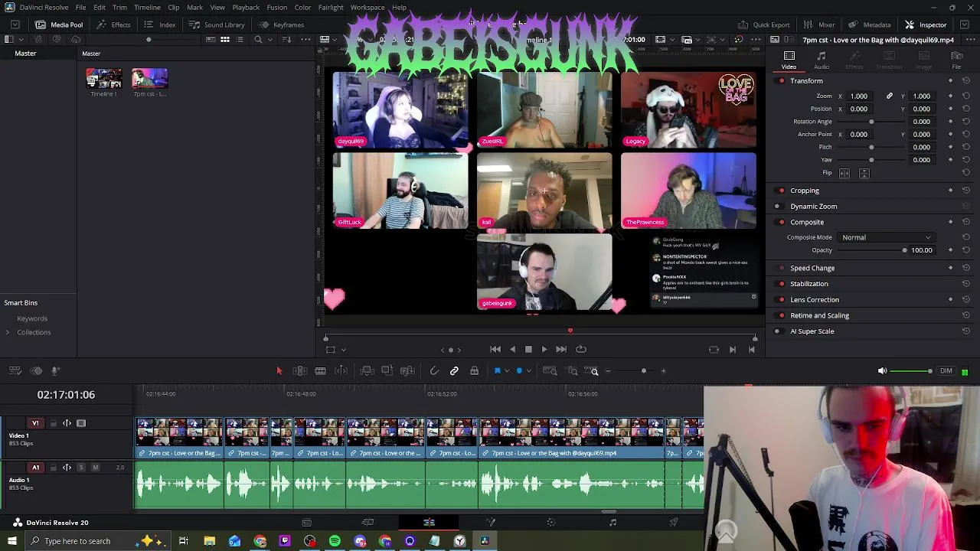Click the Full Extent Zoom icon
The height and width of the screenshot is (551, 980).
pyautogui.click(x=550, y=371)
